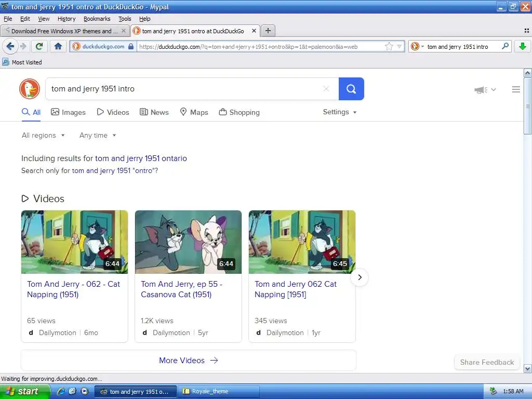Image resolution: width=532 pixels, height=399 pixels.
Task: Open the Bookmarks menu
Action: pyautogui.click(x=97, y=19)
